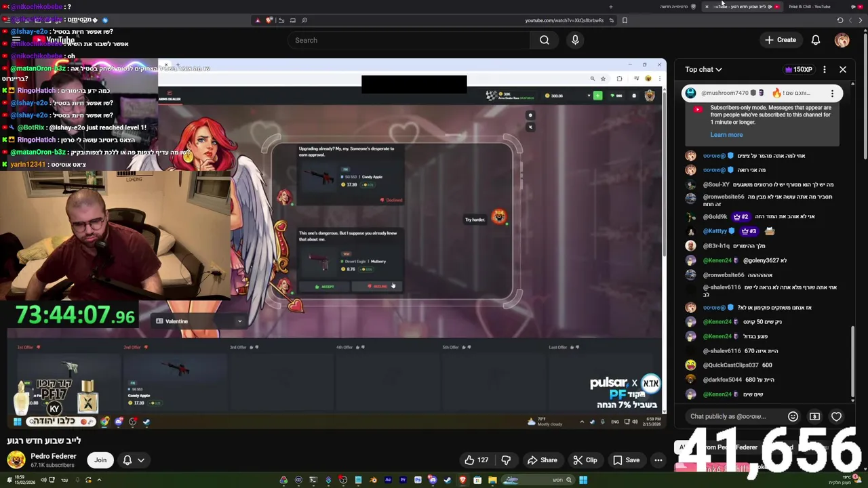Follow the Learn more link
This screenshot has width=868, height=488.
click(x=726, y=135)
